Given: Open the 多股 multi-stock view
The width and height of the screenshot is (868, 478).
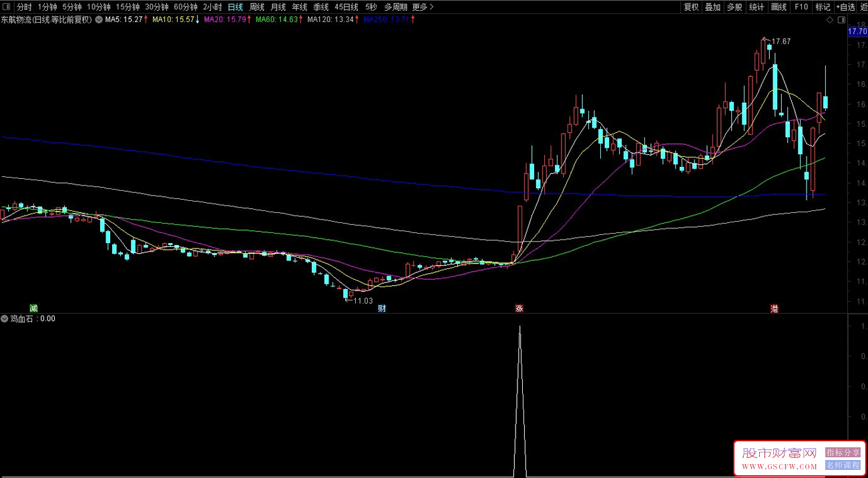Looking at the screenshot, I should tap(734, 7).
